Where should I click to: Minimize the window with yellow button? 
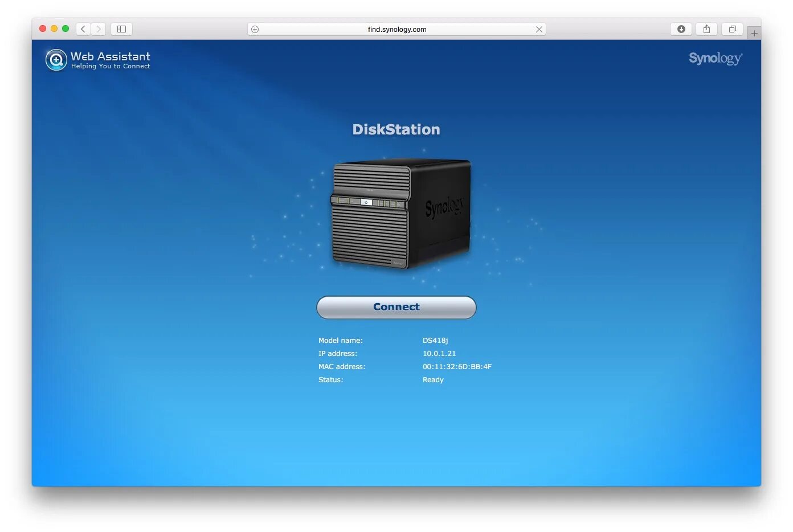click(x=54, y=28)
